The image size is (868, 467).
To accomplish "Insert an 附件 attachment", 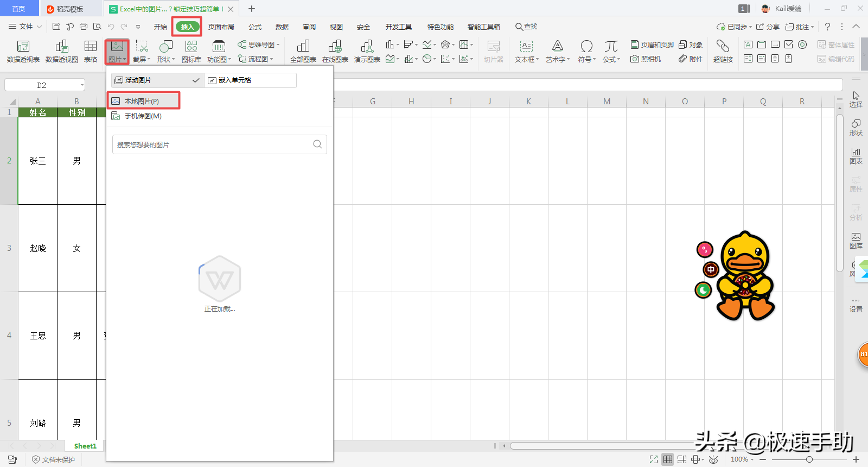I will click(691, 59).
